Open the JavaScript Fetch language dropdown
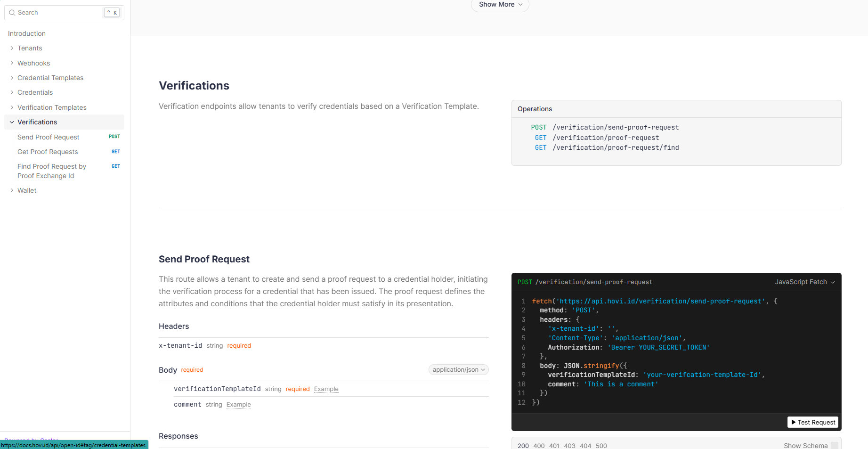868x449 pixels. (x=804, y=282)
